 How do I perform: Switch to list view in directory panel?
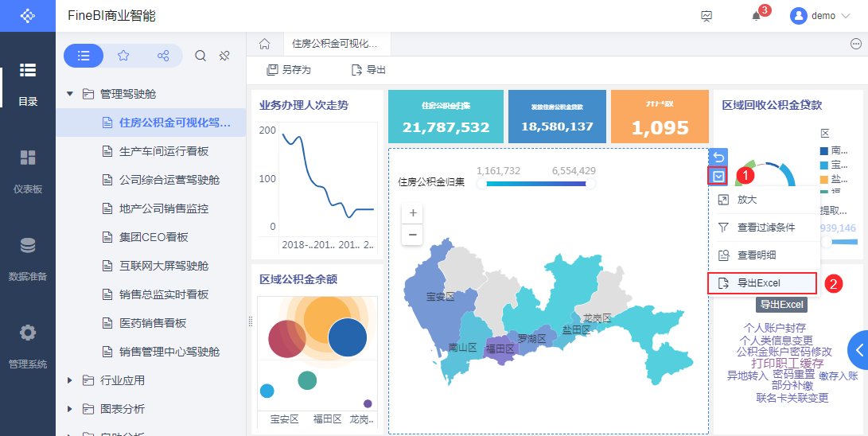84,56
